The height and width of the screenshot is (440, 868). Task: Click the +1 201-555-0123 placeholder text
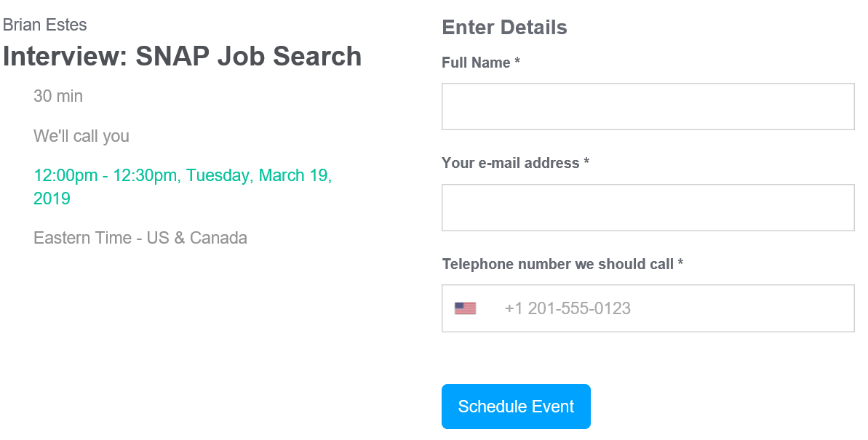coord(568,308)
